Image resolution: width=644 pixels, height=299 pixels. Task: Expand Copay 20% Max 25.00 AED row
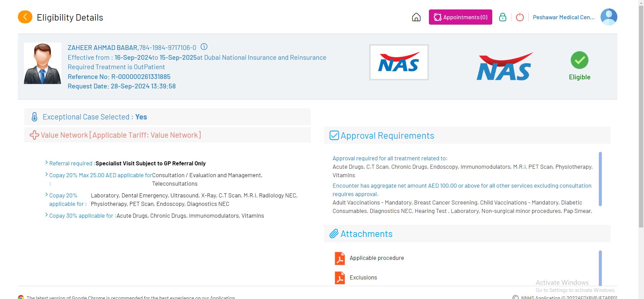click(x=47, y=174)
